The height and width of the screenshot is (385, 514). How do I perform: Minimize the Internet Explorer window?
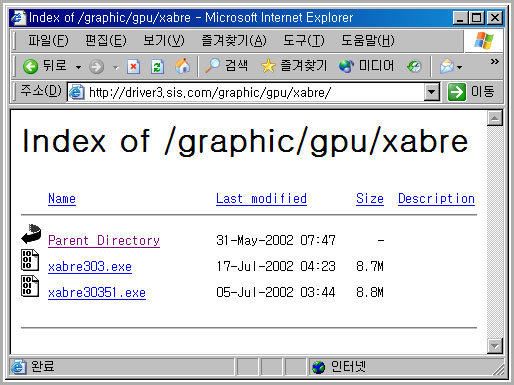coord(460,18)
